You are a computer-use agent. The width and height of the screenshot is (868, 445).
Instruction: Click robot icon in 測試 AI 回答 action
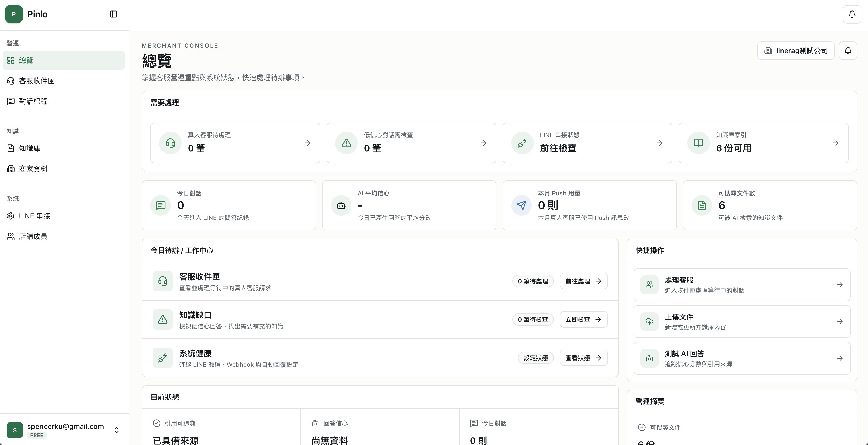point(649,358)
